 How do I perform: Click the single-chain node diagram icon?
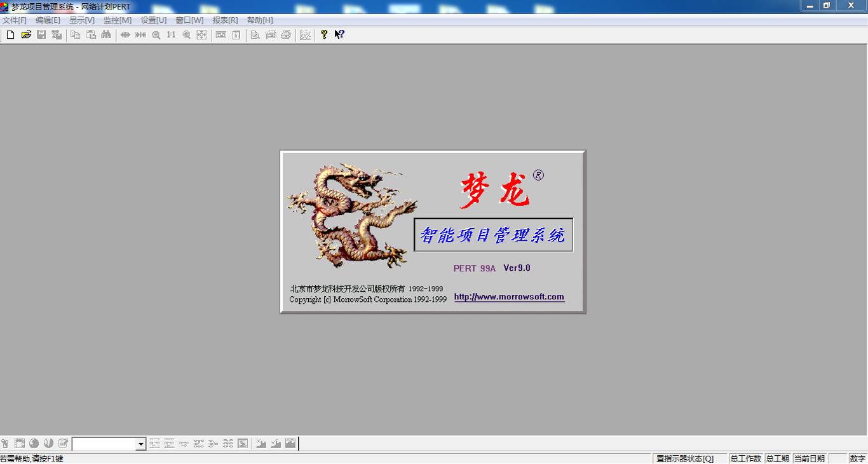[x=184, y=444]
